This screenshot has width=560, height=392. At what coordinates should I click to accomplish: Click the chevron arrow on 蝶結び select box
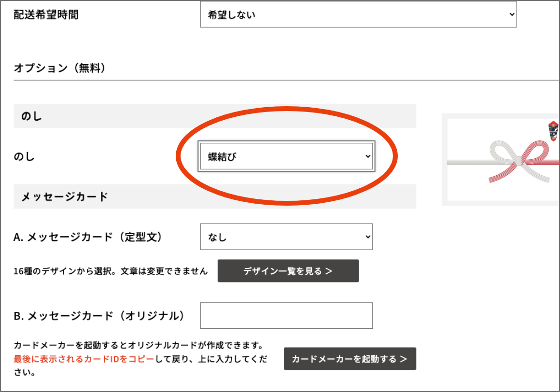(x=367, y=156)
